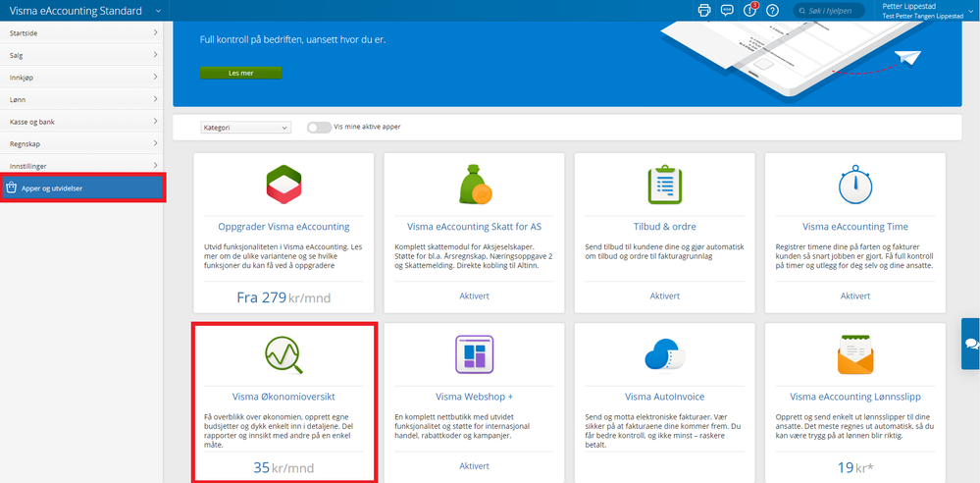This screenshot has height=483, width=980.
Task: Click the Lønnsslipp envelope icon
Action: 855,354
